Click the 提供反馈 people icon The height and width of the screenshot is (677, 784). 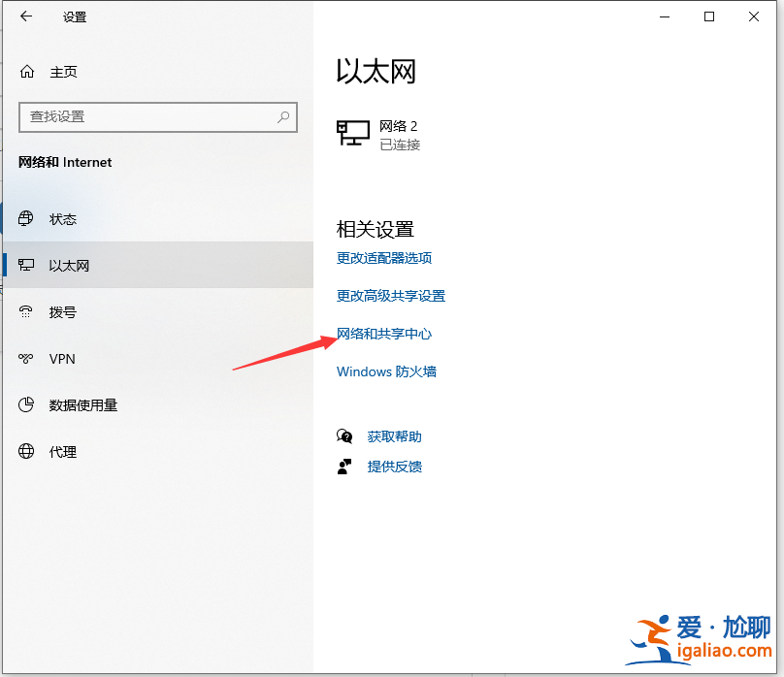(345, 466)
